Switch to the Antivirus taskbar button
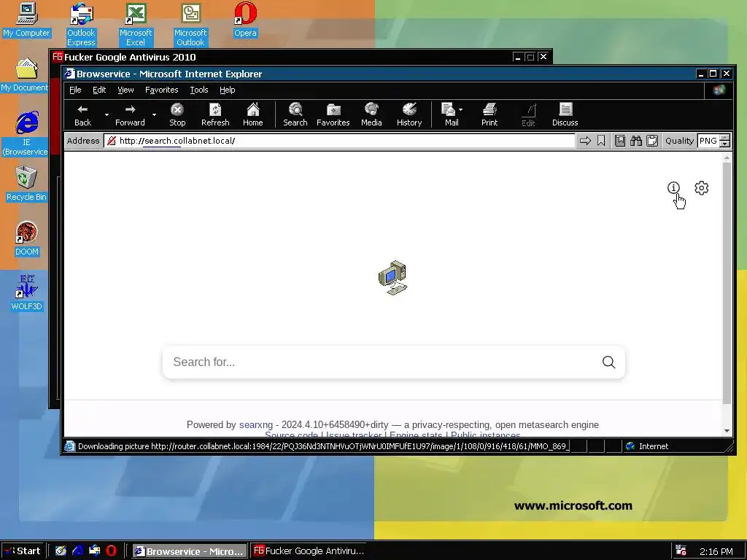 point(309,551)
